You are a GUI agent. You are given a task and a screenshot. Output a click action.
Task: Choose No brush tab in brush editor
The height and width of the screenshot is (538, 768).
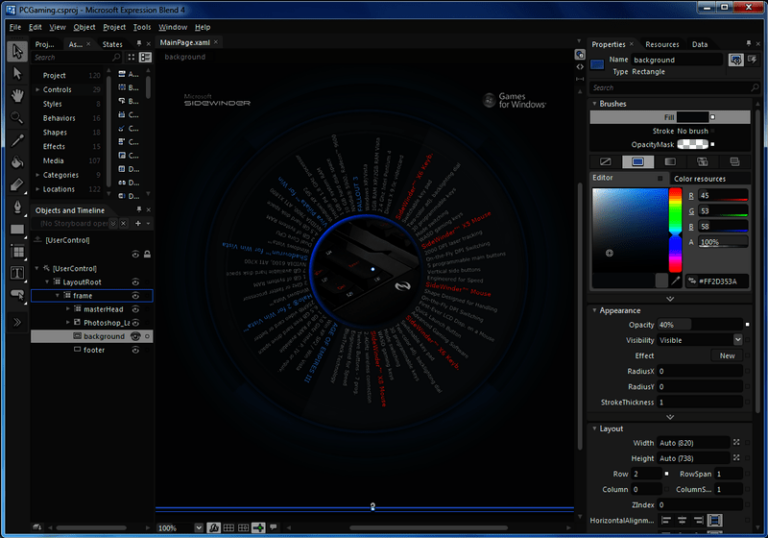[x=605, y=162]
